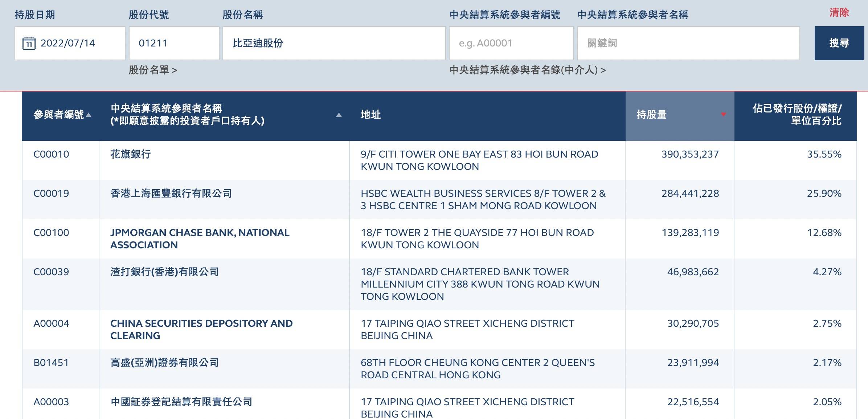This screenshot has height=419, width=868.
Task: Edit the stock code field 01211
Action: pyautogui.click(x=174, y=43)
